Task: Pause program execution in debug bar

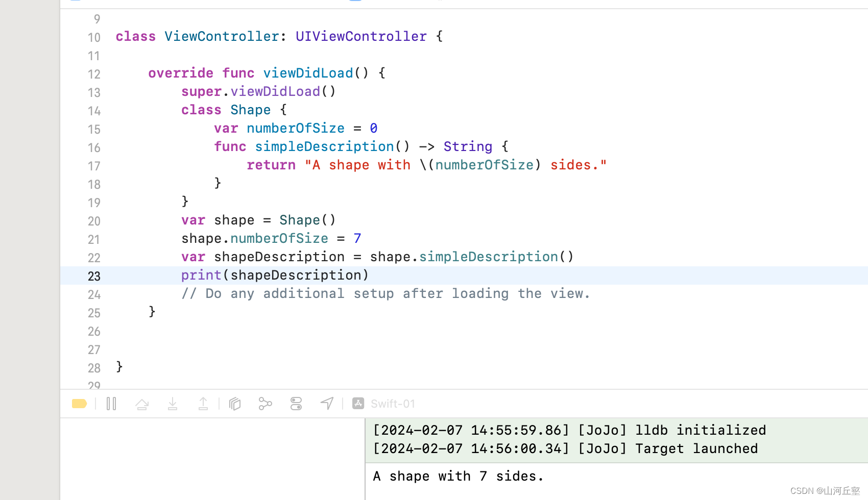Action: point(111,404)
